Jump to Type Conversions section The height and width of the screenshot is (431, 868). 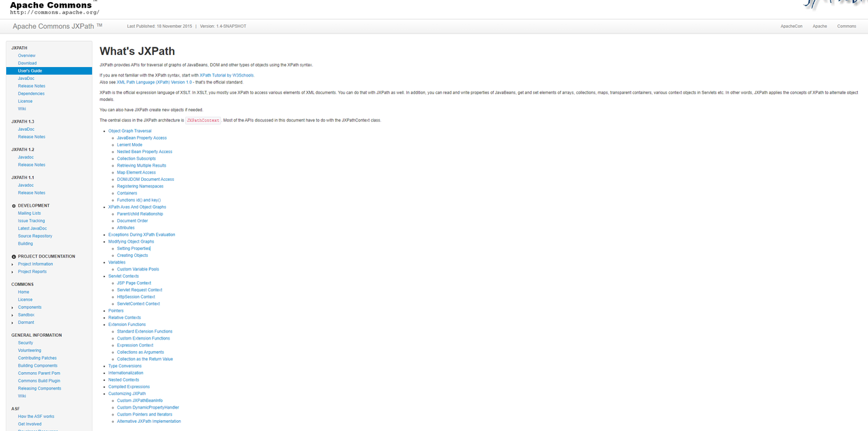(x=125, y=366)
